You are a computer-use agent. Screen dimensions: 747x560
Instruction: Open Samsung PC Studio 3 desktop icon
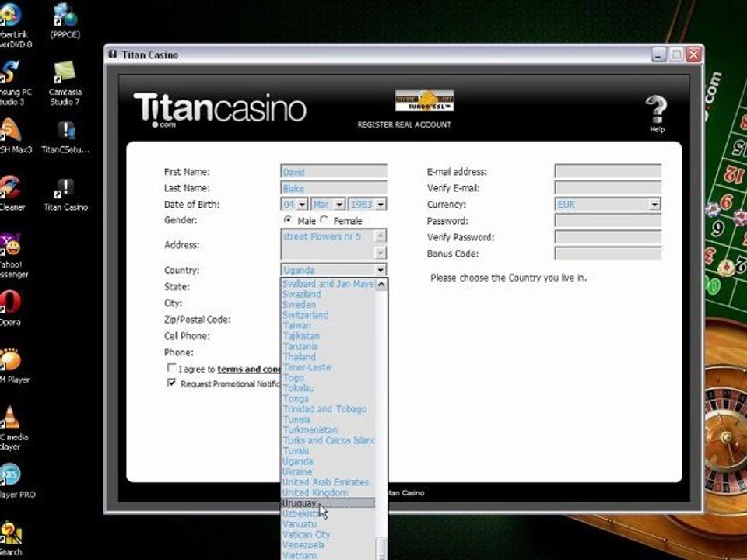[x=16, y=83]
